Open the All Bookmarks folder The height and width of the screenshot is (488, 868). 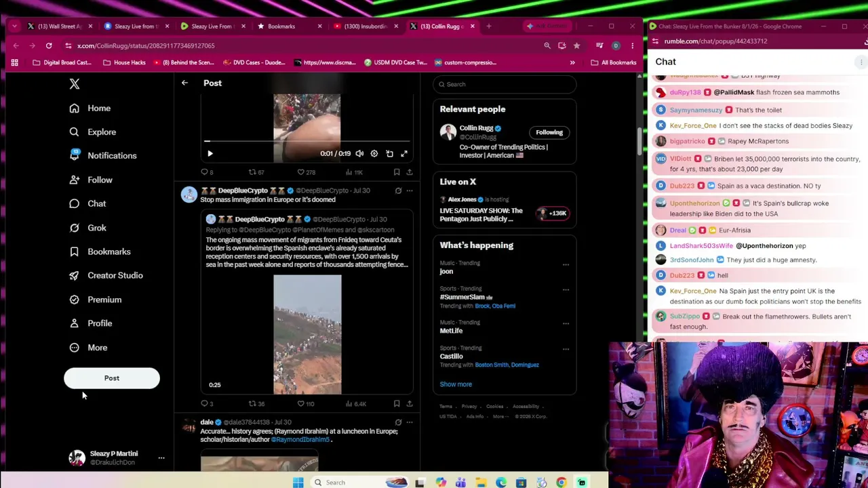coord(614,62)
